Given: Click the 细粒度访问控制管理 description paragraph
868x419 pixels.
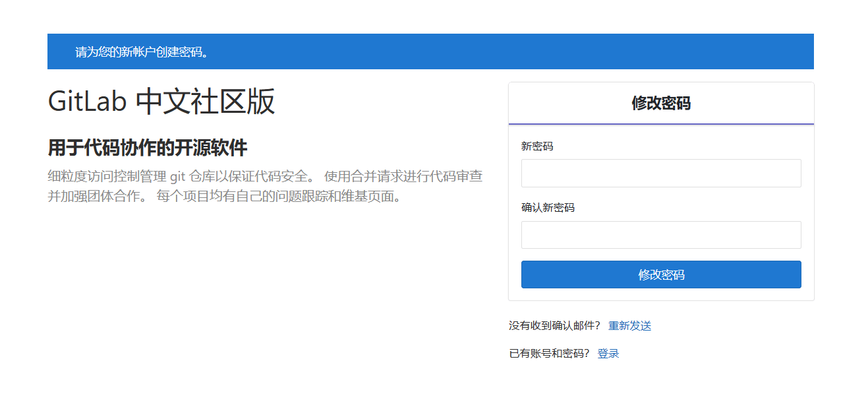Looking at the screenshot, I should coord(265,187).
